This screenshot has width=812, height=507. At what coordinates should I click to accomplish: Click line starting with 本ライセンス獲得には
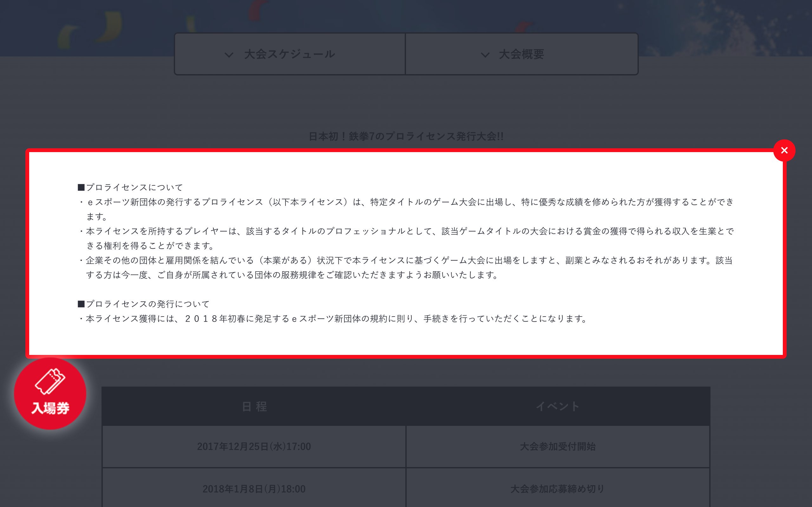pos(333,318)
